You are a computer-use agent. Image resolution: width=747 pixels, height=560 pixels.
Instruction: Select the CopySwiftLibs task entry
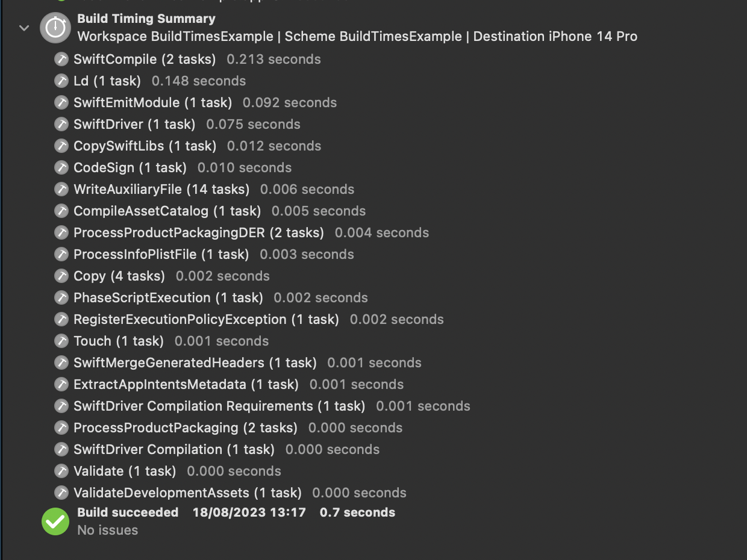click(145, 146)
